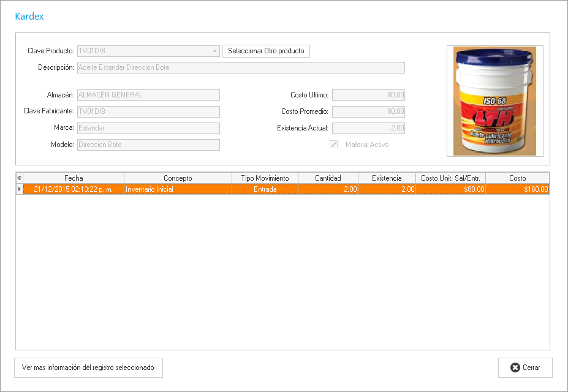Click the Tipo Movimiento column header
This screenshot has height=392, width=568.
pyautogui.click(x=265, y=178)
